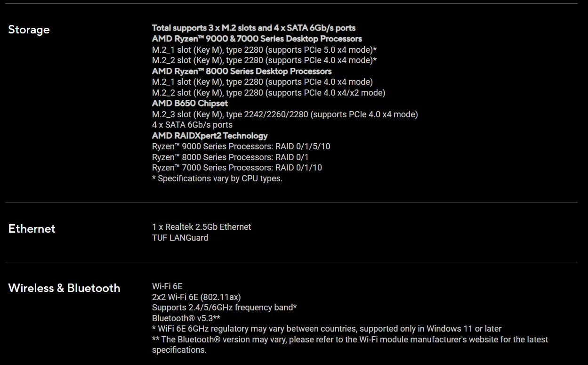The width and height of the screenshot is (588, 365).
Task: Click the Storage section heading
Action: coord(29,30)
